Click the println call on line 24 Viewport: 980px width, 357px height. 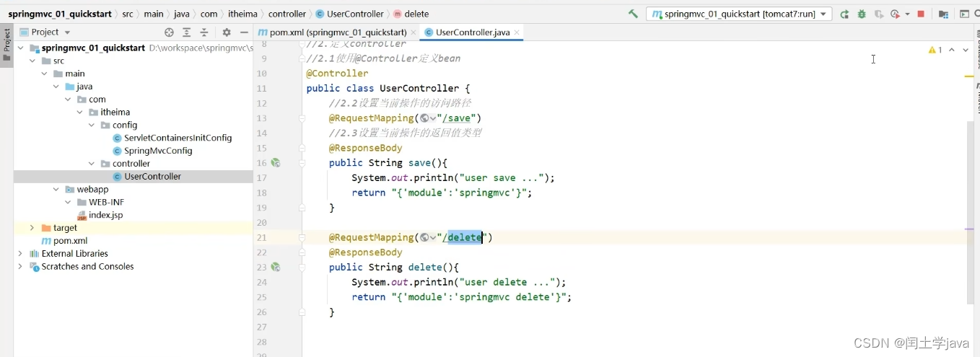pos(459,282)
